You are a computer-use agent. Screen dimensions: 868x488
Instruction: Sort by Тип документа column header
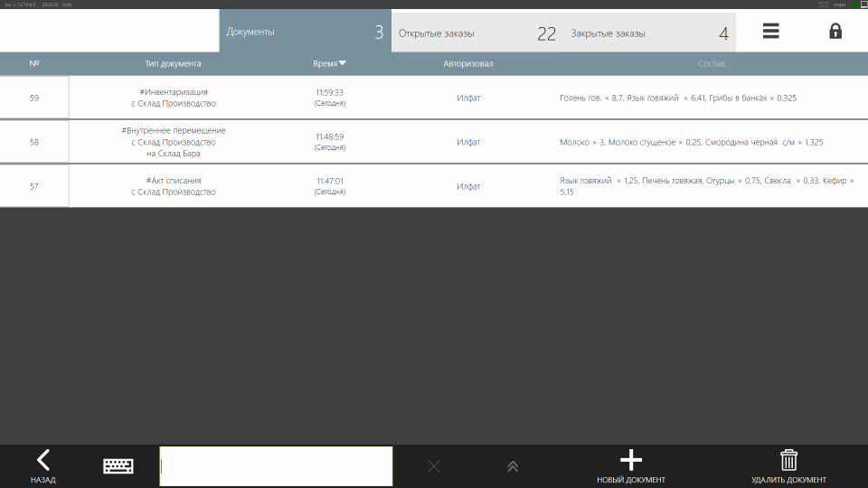(173, 63)
